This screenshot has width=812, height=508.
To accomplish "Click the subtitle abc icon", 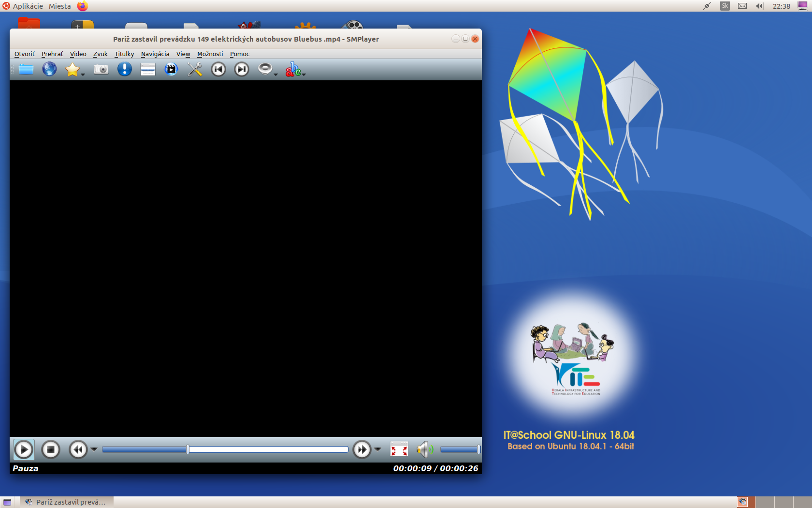I will click(293, 69).
